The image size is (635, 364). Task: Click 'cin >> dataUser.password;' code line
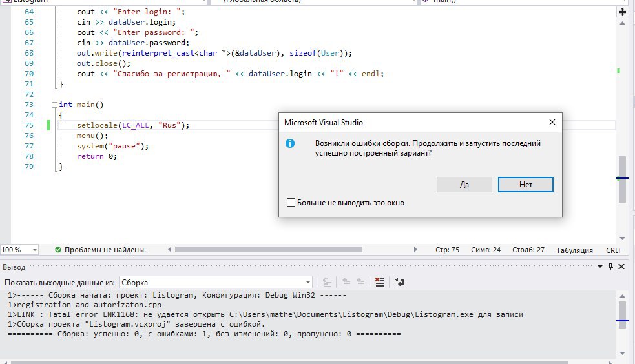click(x=133, y=43)
